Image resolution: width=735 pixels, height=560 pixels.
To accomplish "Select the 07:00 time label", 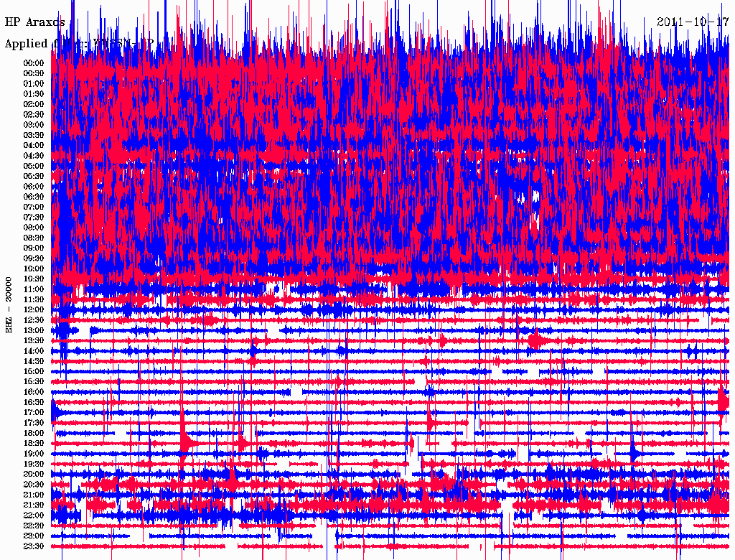I will (34, 207).
